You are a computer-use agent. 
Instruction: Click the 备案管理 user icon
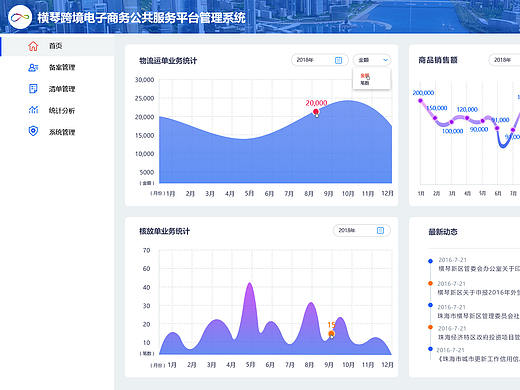(33, 67)
